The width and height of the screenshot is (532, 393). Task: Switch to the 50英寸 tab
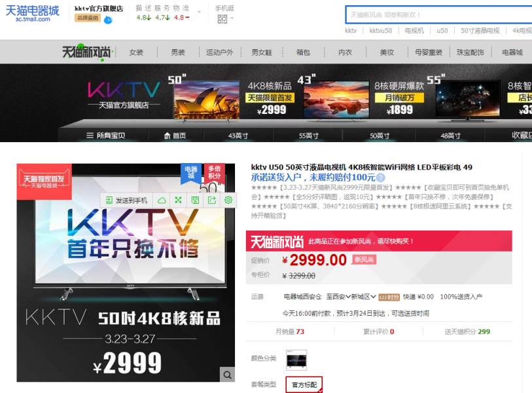(x=380, y=136)
